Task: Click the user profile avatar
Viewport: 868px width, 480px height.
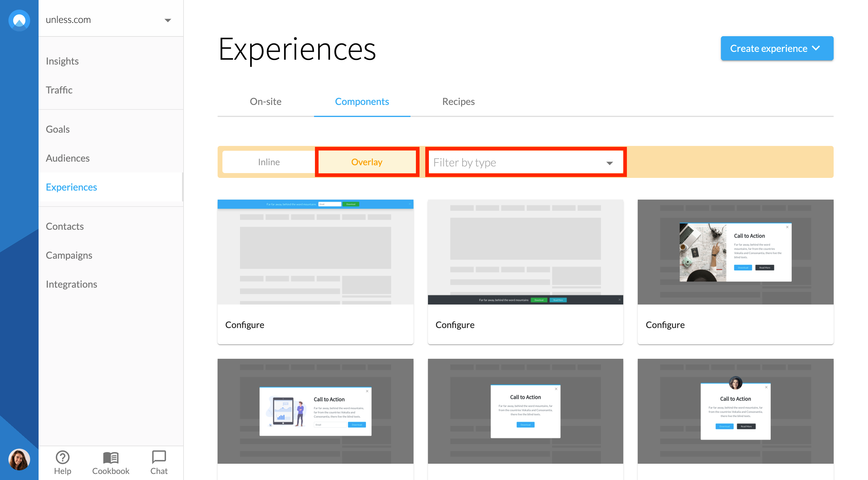Action: click(19, 459)
